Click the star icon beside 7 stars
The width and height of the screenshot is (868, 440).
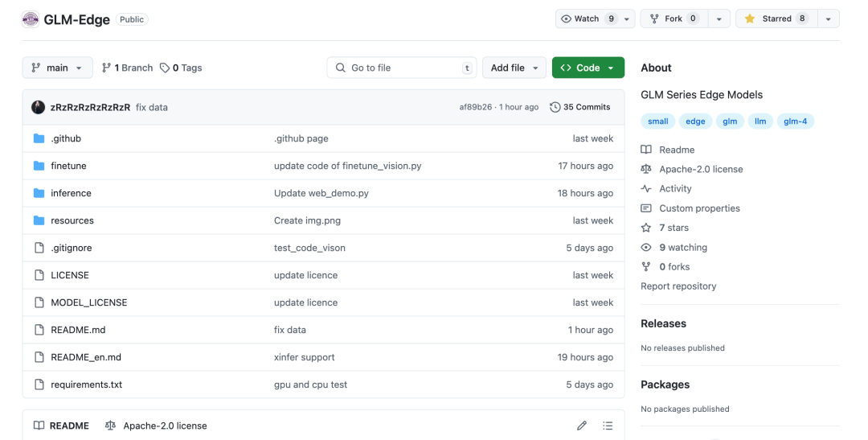click(x=646, y=228)
